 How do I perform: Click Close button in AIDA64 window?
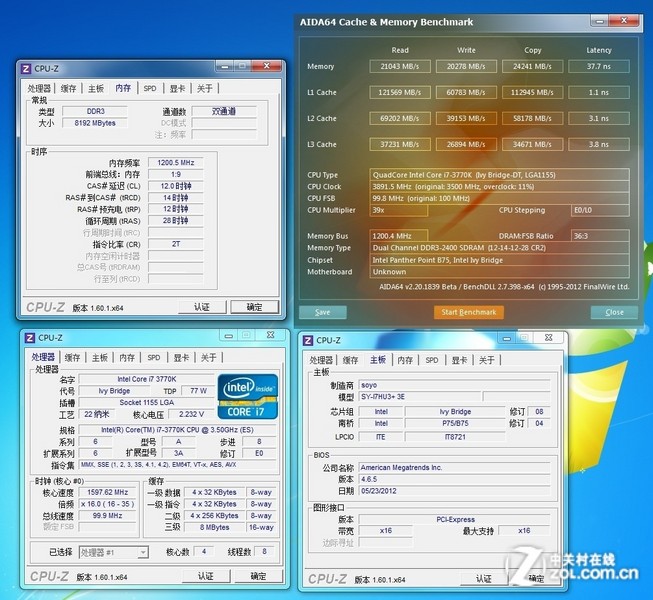click(614, 312)
